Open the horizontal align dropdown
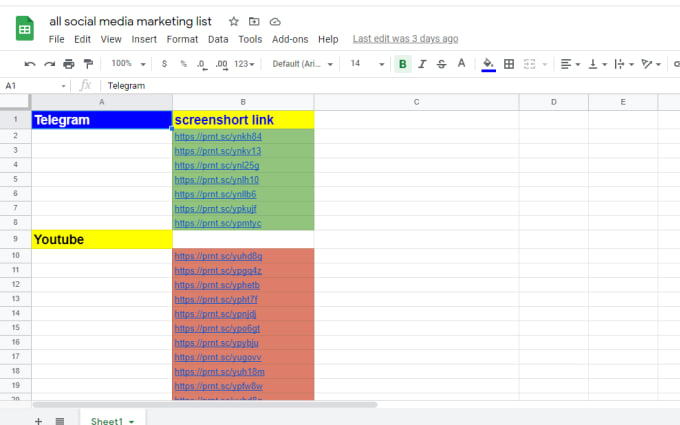The height and width of the screenshot is (425, 680). (x=570, y=64)
